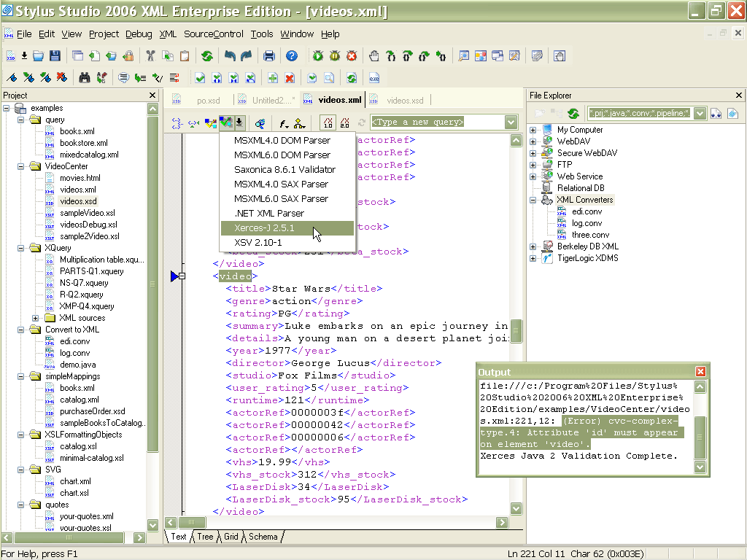
Task: Switch to the Schema view tab
Action: tap(263, 537)
